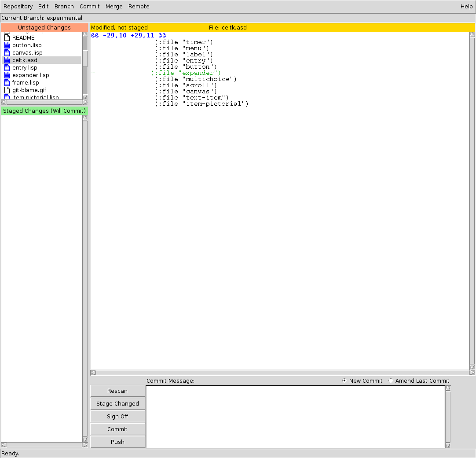The height and width of the screenshot is (458, 476).
Task: Click the file icon beside README
Action: coord(7,38)
